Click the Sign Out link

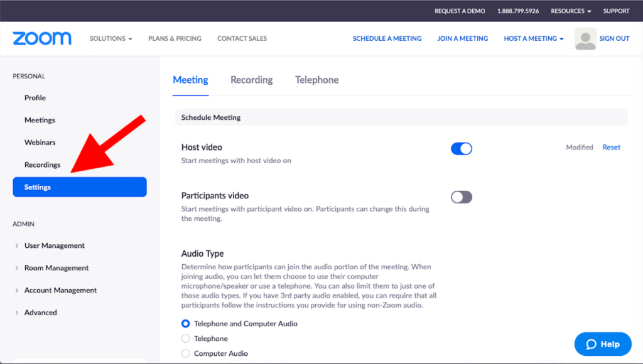coord(614,38)
